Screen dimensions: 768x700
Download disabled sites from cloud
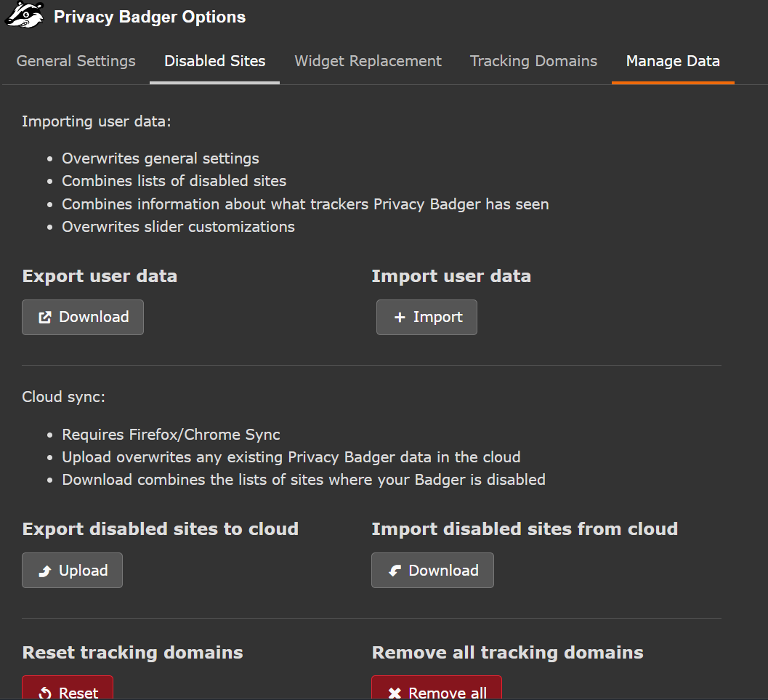click(432, 570)
